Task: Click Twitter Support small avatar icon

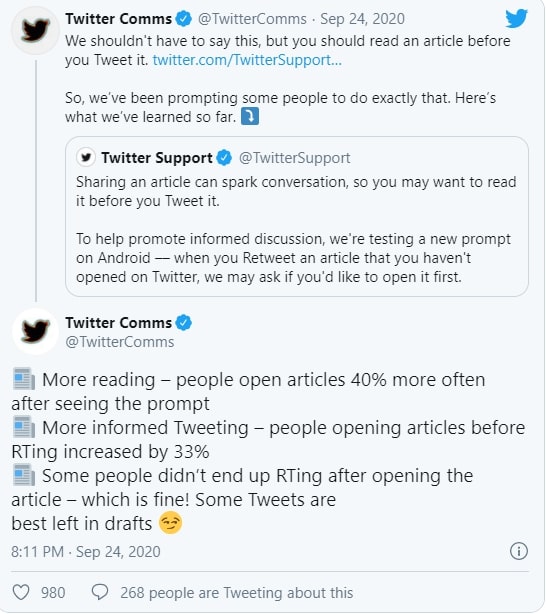Action: tap(86, 157)
